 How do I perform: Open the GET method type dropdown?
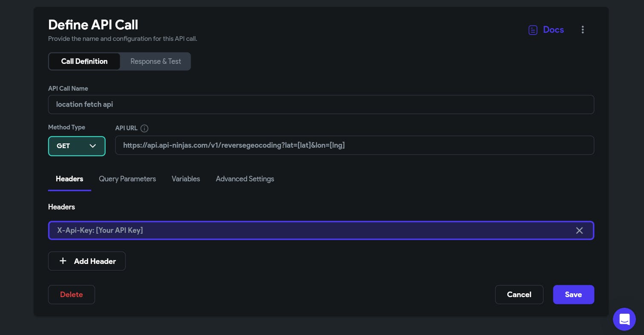77,146
